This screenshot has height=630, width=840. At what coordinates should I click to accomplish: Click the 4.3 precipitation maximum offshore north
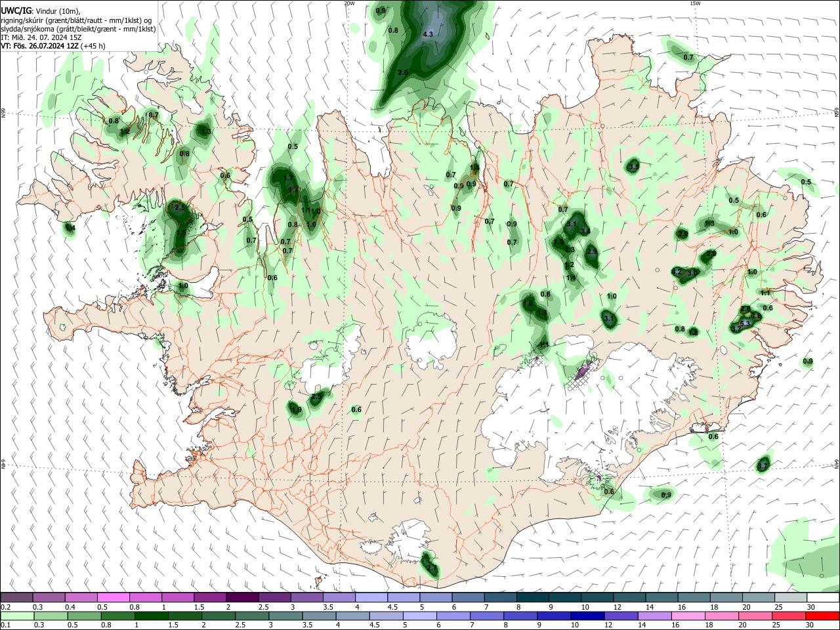pyautogui.click(x=428, y=34)
